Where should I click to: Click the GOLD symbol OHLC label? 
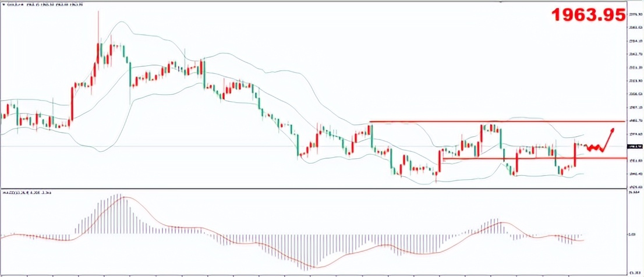(x=44, y=5)
